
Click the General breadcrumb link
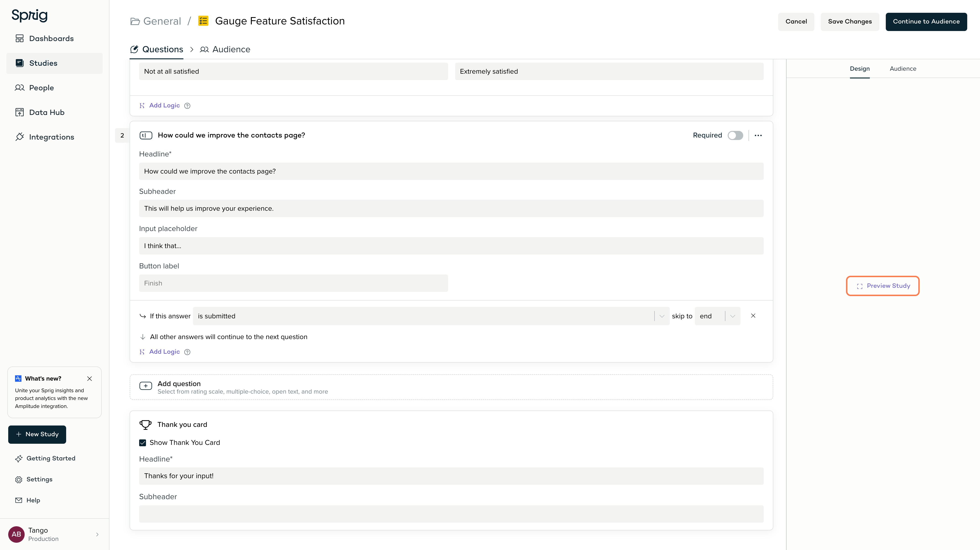click(x=162, y=21)
